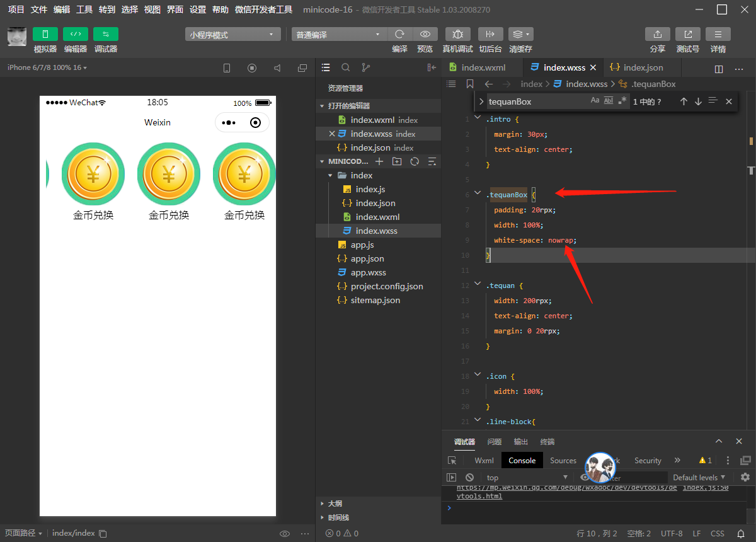Expand the replace toggle chevron in find
The height and width of the screenshot is (542, 756).
[481, 101]
